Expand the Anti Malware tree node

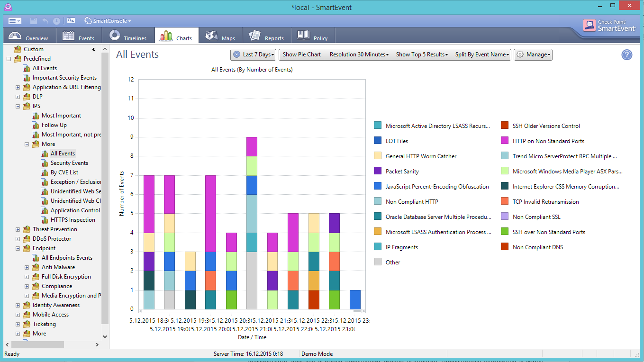pos(27,267)
